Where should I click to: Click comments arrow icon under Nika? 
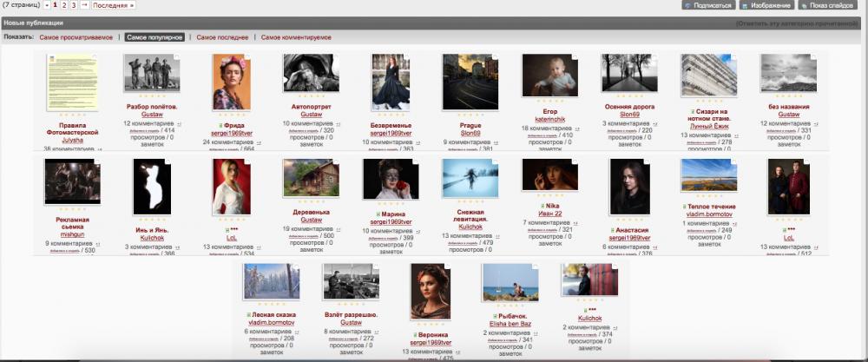pos(574,223)
